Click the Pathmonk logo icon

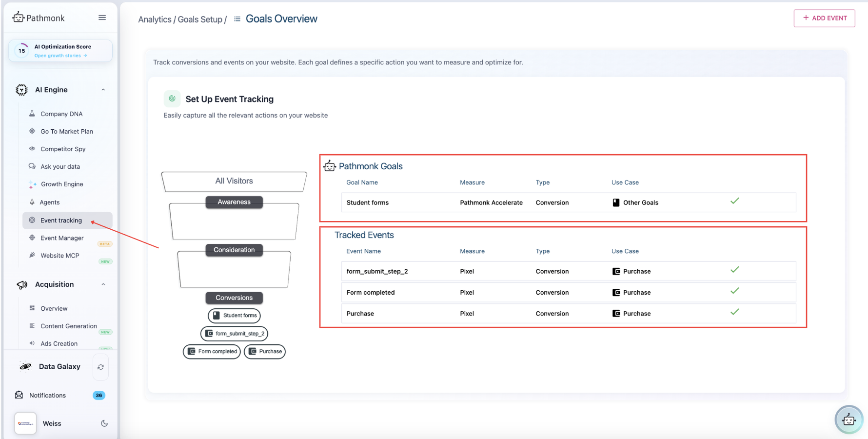tap(19, 17)
